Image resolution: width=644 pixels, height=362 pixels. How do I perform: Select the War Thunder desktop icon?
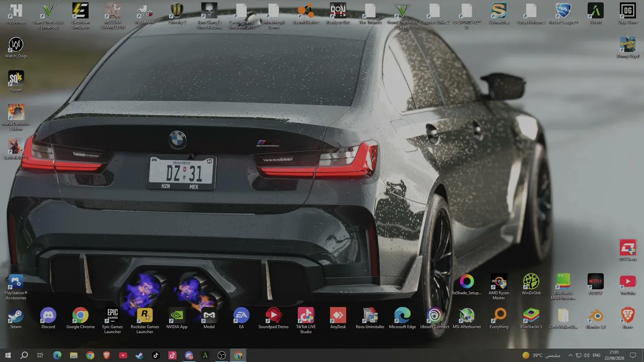370,14
